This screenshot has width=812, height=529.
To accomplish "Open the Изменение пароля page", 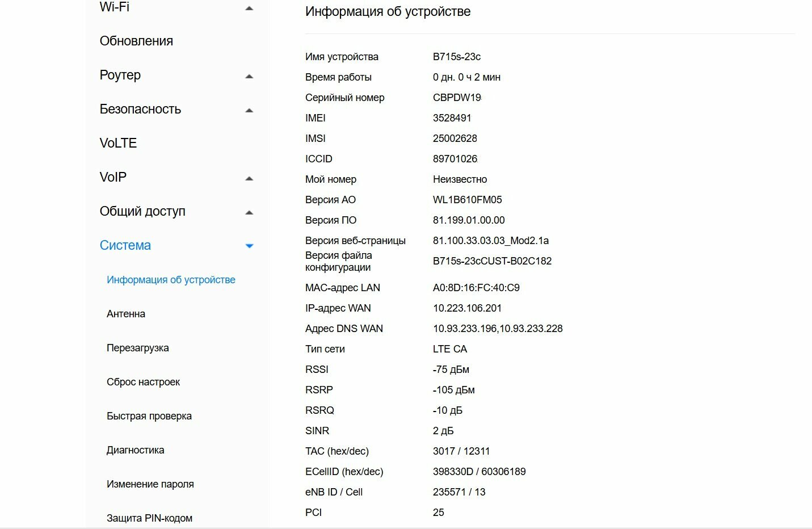I will (x=150, y=484).
